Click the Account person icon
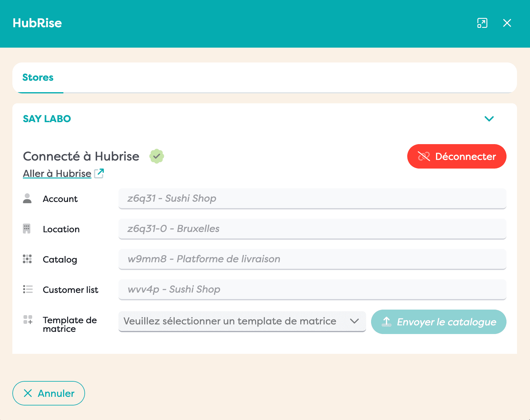This screenshot has width=530, height=420. click(x=27, y=199)
